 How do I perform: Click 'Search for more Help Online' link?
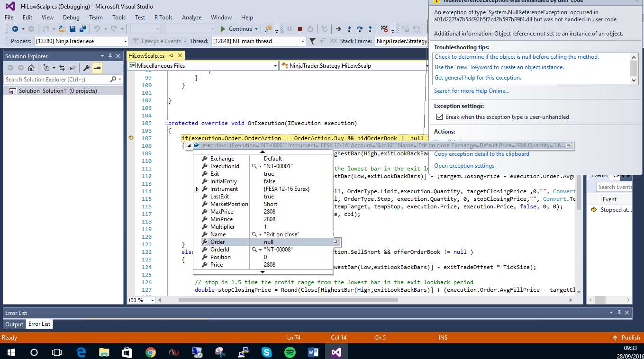(472, 91)
